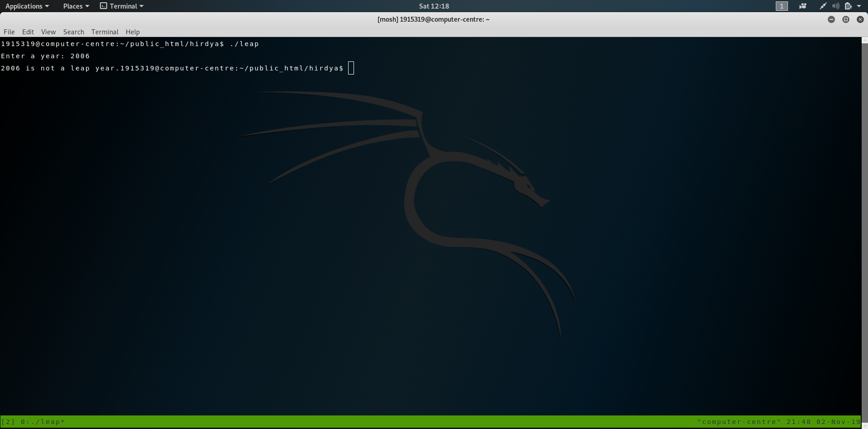
Task: Select workspace 1 indicator
Action: click(782, 6)
